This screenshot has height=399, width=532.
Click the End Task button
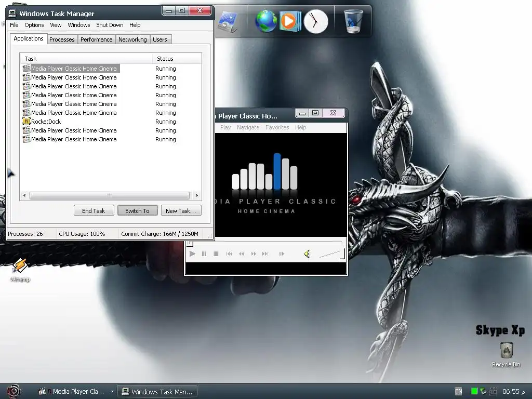coord(94,210)
